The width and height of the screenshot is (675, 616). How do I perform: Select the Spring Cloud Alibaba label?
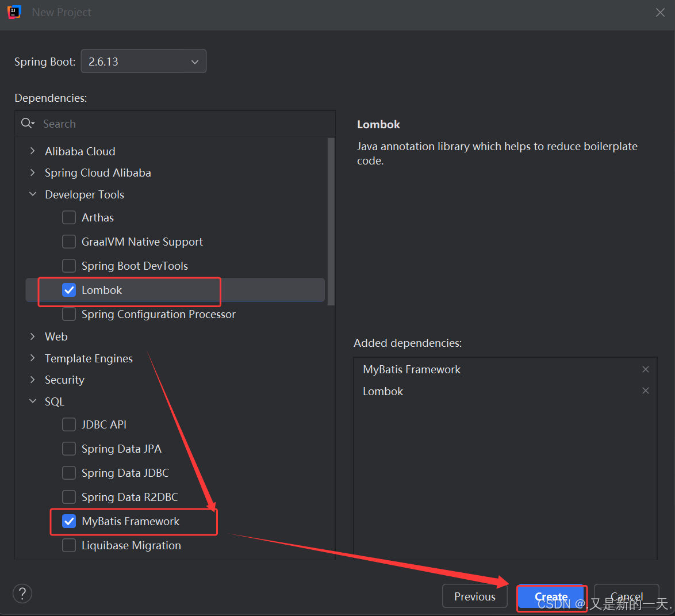pos(98,173)
